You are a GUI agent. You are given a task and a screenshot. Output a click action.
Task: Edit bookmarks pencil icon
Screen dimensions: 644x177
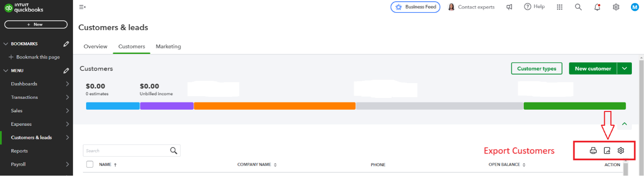point(66,44)
